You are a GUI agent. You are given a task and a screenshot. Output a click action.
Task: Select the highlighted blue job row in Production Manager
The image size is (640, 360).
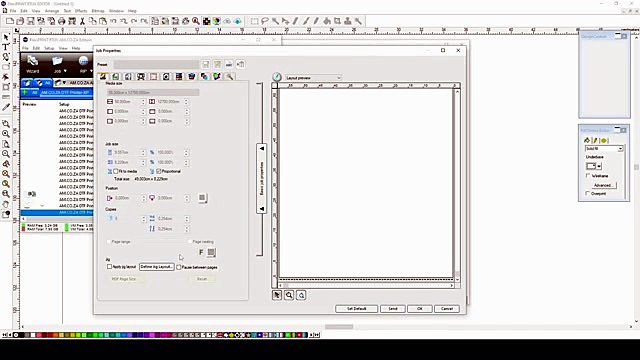[57, 213]
